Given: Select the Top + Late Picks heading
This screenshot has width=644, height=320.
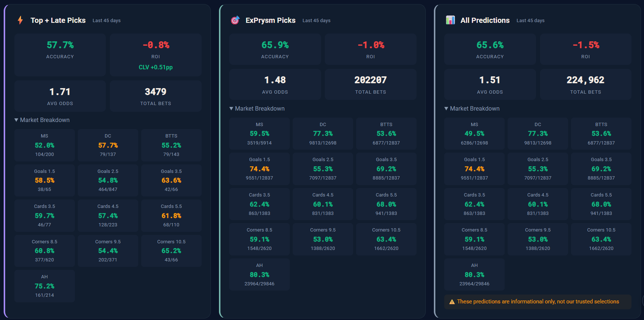Looking at the screenshot, I should pyautogui.click(x=58, y=20).
